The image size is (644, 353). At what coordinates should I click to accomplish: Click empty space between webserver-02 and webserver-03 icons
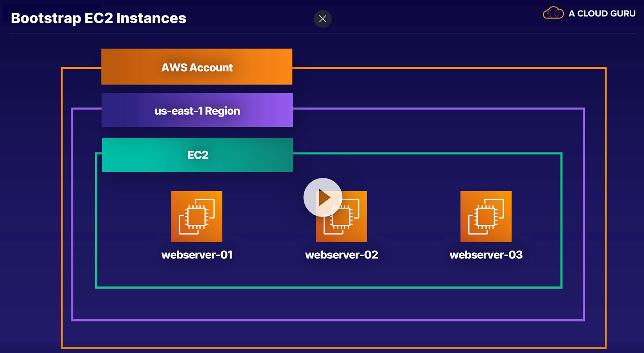(x=414, y=217)
